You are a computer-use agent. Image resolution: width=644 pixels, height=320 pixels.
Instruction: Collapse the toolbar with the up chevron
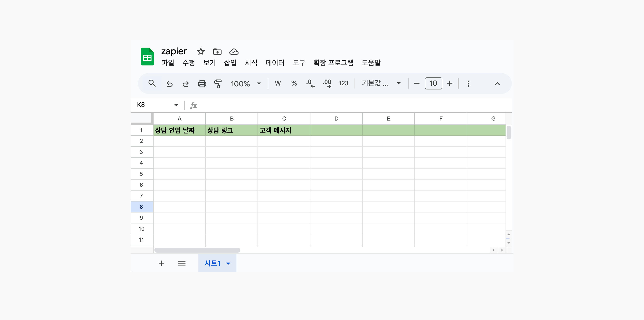497,84
